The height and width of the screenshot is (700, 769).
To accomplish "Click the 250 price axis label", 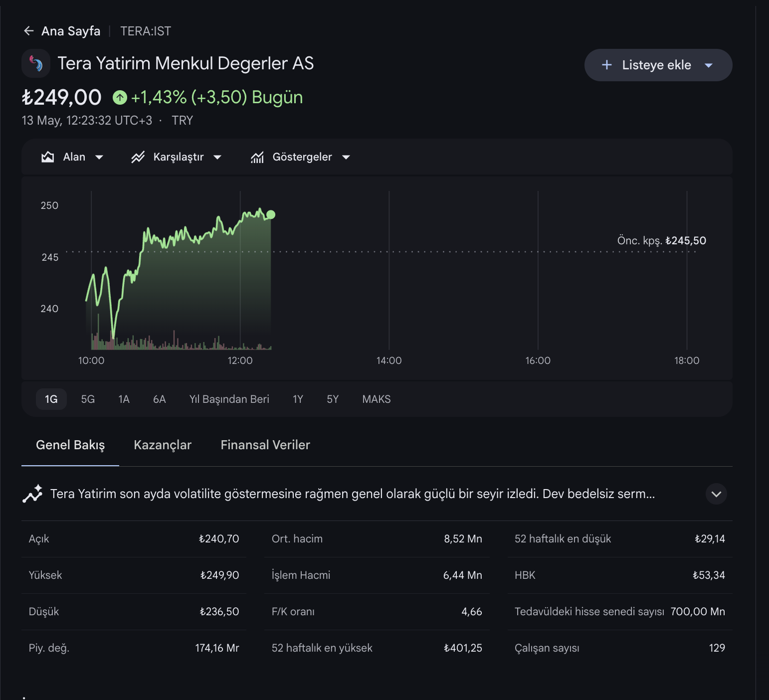I will 49,205.
